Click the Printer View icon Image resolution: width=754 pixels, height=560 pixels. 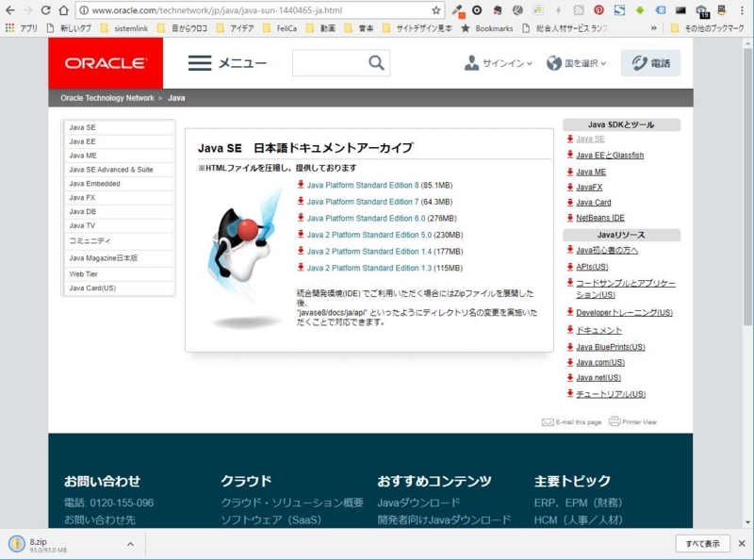point(615,421)
